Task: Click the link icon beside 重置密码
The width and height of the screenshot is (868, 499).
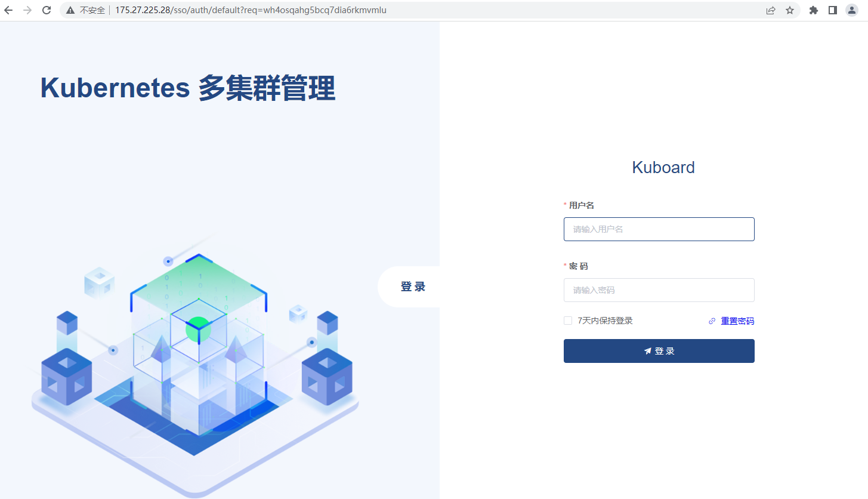Action: (x=712, y=321)
